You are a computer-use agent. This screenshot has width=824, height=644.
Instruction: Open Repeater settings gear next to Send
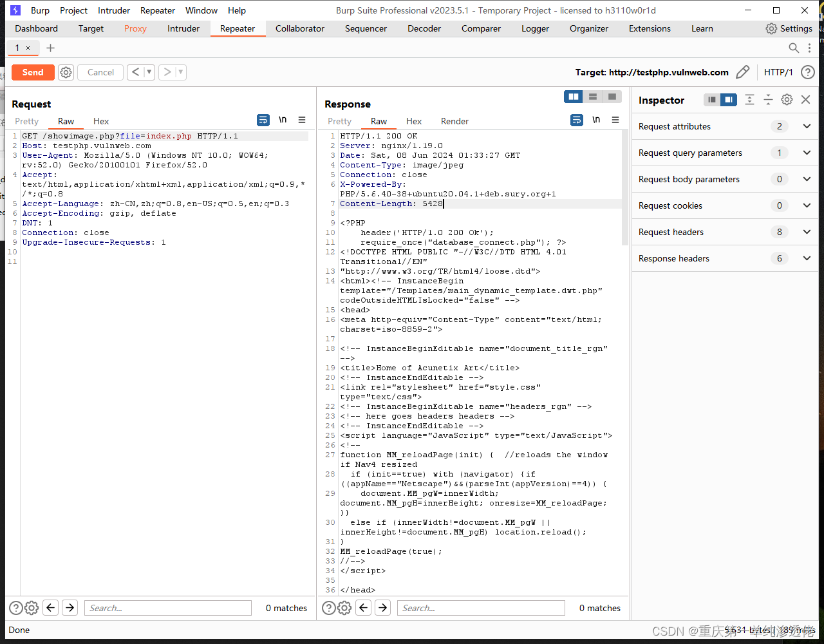tap(66, 72)
